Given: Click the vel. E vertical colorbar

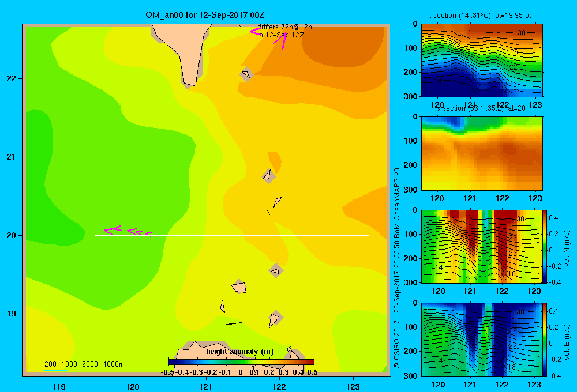Looking at the screenshot, I should (545, 339).
